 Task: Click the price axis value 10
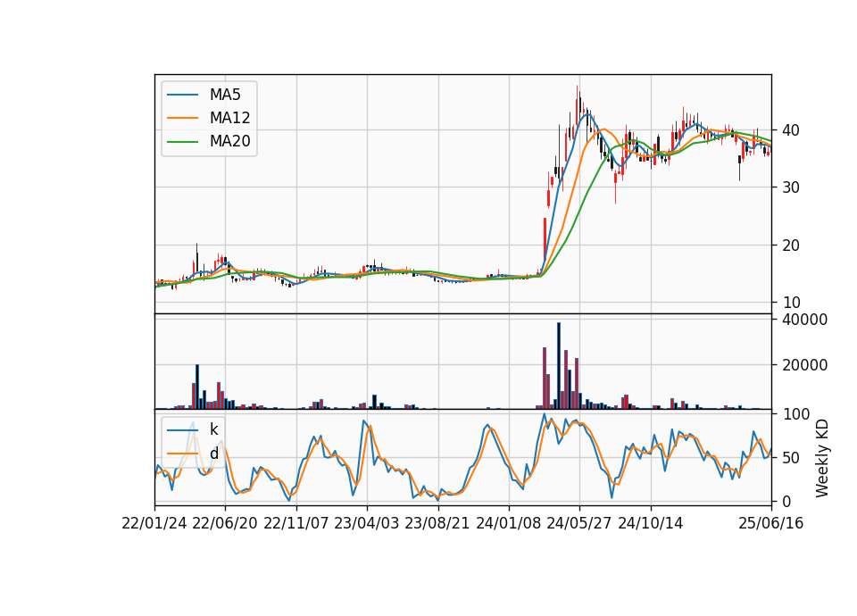[x=791, y=303]
